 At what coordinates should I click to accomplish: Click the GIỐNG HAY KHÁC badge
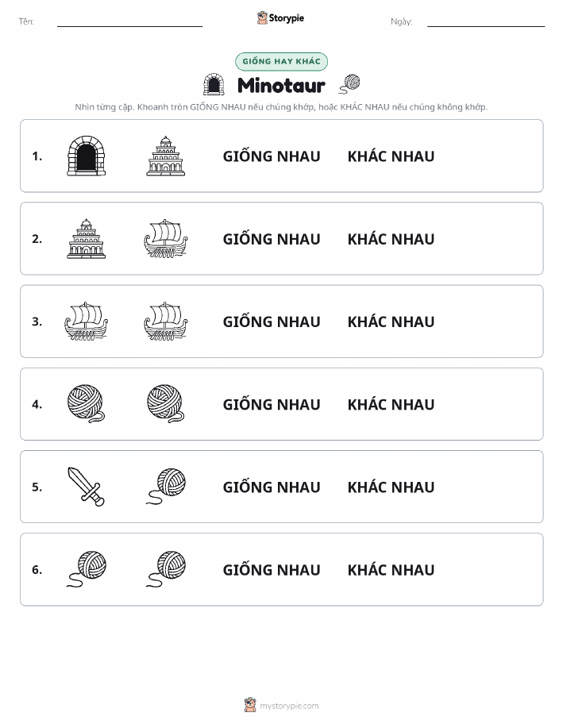[281, 61]
